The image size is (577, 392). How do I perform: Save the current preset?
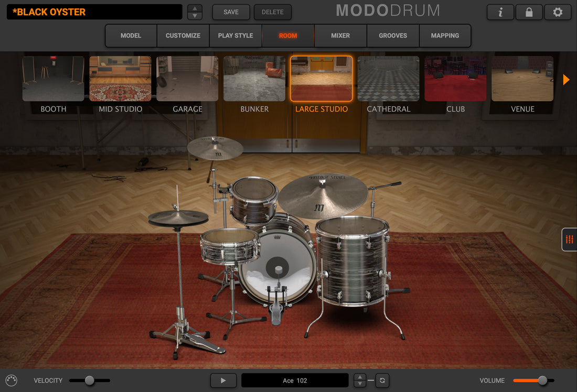(231, 12)
